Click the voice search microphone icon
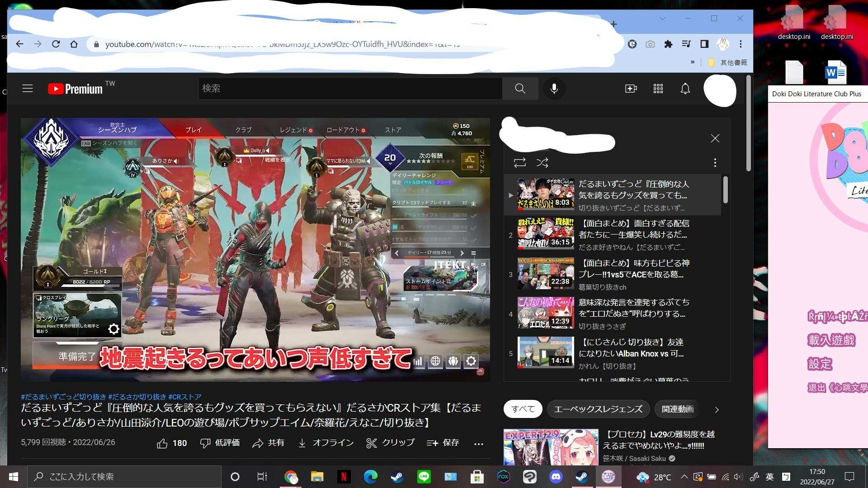The width and height of the screenshot is (868, 488). click(x=554, y=89)
